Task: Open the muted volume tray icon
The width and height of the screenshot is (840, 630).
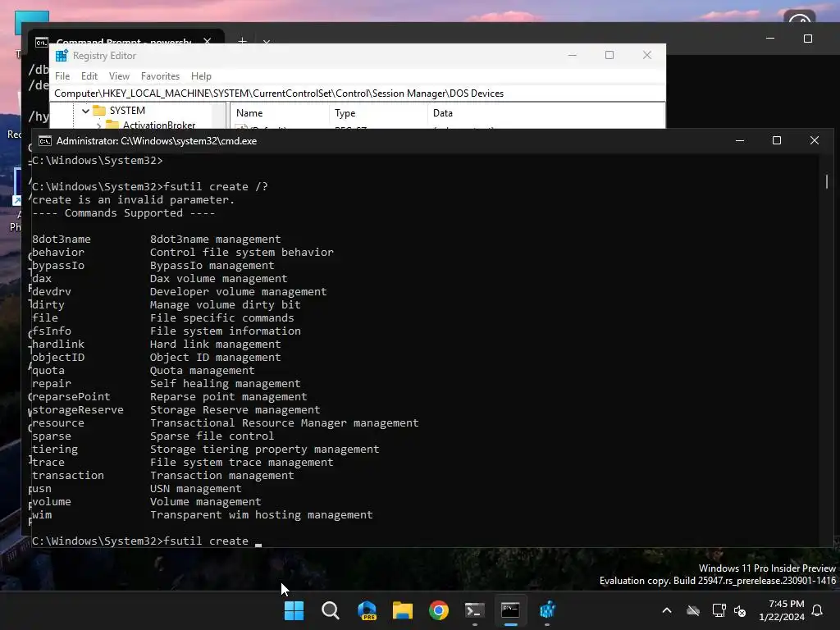Action: [x=740, y=610]
